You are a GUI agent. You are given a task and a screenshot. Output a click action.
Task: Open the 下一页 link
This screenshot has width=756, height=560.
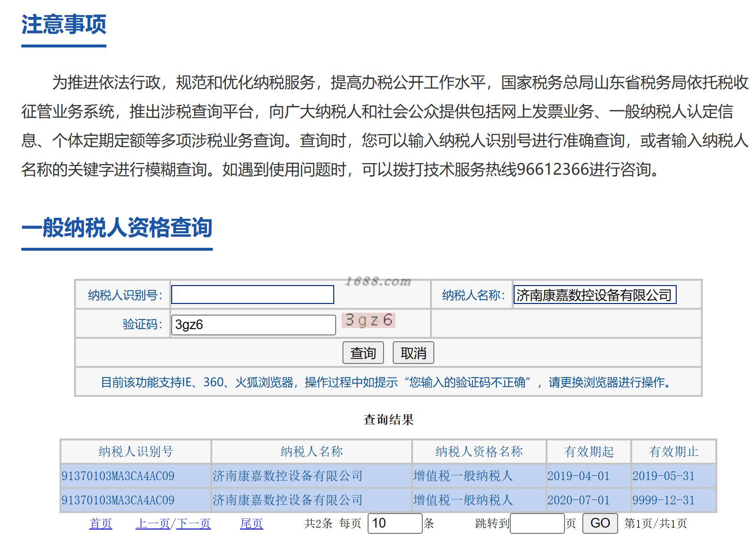point(193,524)
